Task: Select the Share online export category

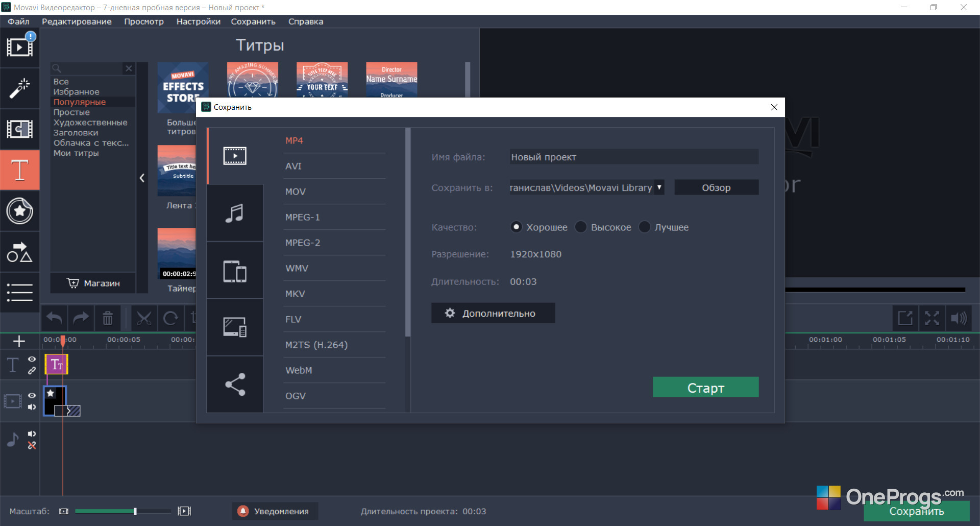Action: click(235, 385)
